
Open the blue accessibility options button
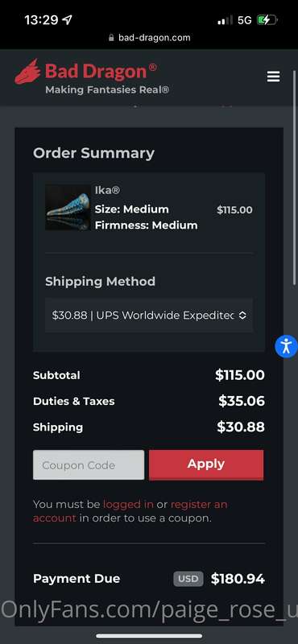point(286,346)
